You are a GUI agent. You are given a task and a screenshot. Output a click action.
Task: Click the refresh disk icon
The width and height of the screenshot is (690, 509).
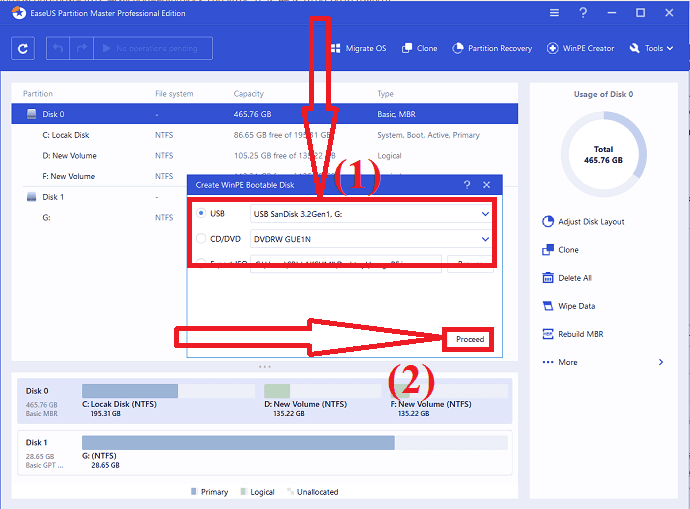[23, 48]
